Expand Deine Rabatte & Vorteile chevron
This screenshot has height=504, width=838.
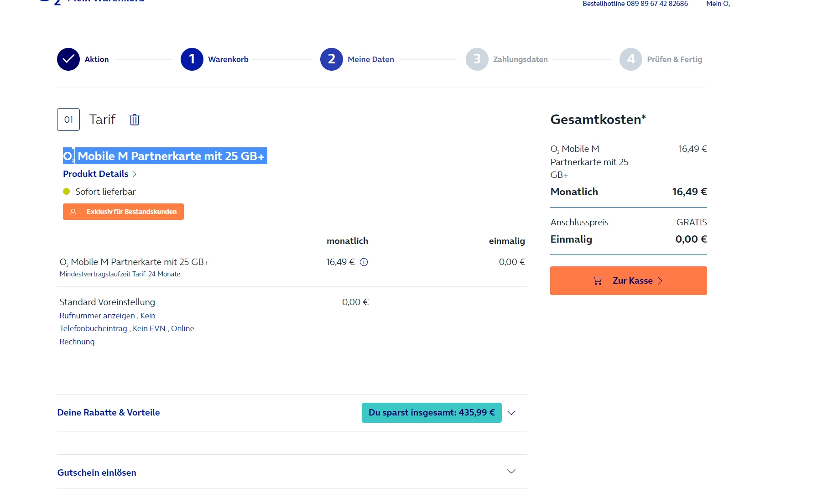[511, 413]
